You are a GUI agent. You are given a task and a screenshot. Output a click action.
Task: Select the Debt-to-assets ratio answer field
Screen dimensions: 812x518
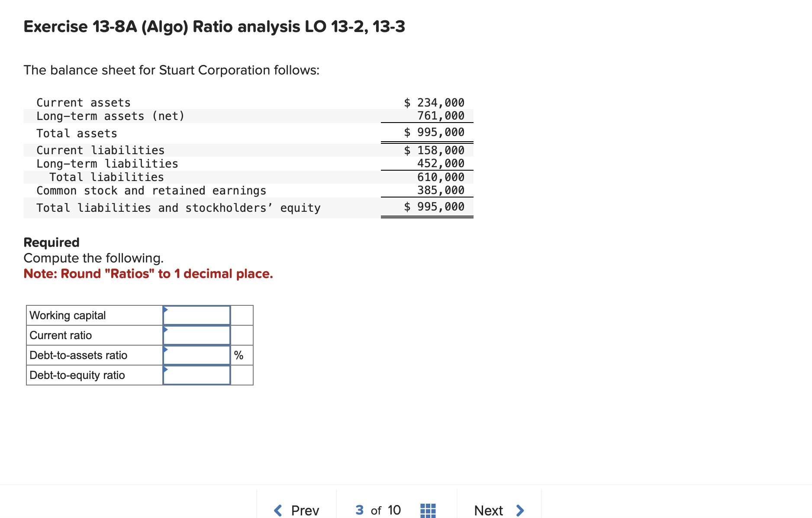[196, 355]
